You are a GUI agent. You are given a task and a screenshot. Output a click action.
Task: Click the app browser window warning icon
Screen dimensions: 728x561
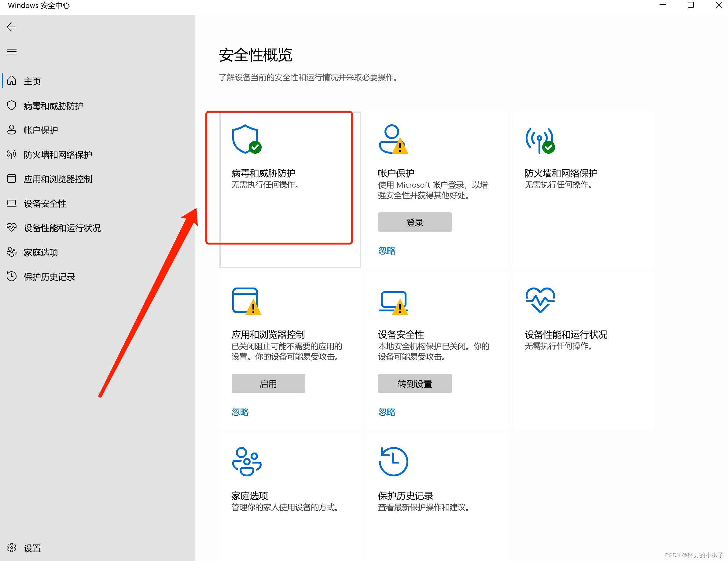247,301
